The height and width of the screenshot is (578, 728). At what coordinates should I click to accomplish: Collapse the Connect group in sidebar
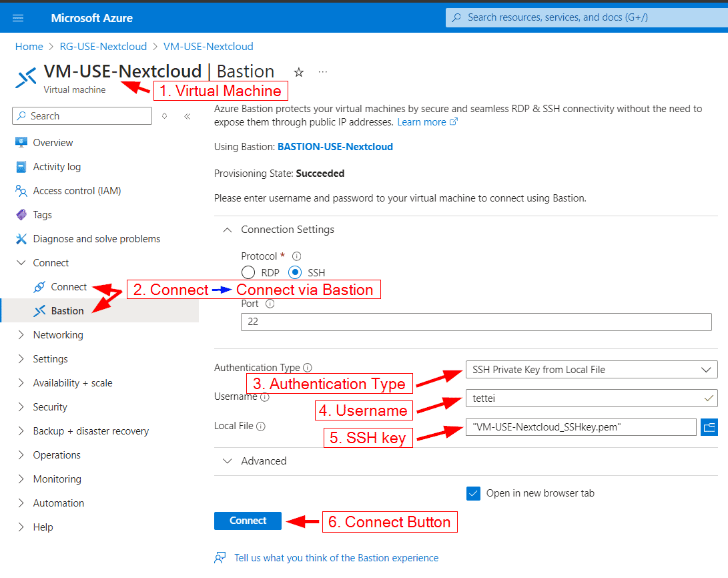(21, 263)
